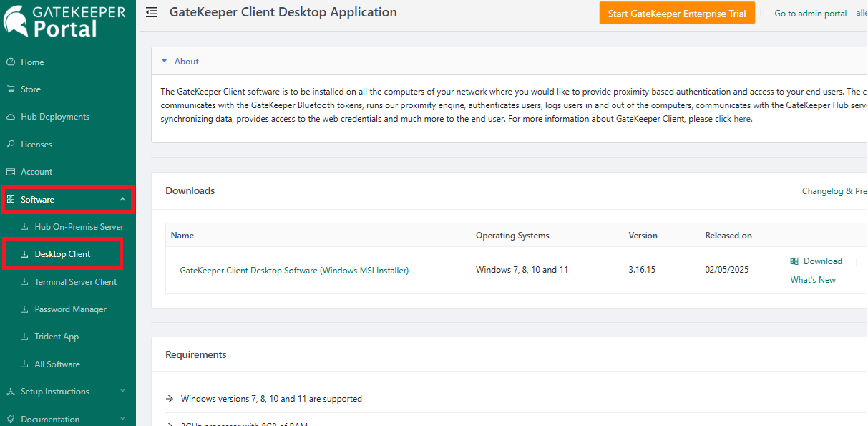Go to Hub Deployments
Image resolution: width=868 pixels, height=426 pixels.
(x=55, y=117)
